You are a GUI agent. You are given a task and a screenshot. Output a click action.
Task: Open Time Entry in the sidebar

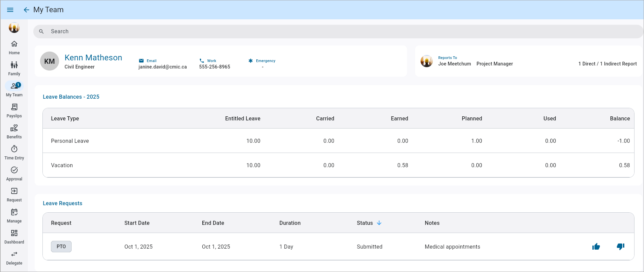point(14,153)
